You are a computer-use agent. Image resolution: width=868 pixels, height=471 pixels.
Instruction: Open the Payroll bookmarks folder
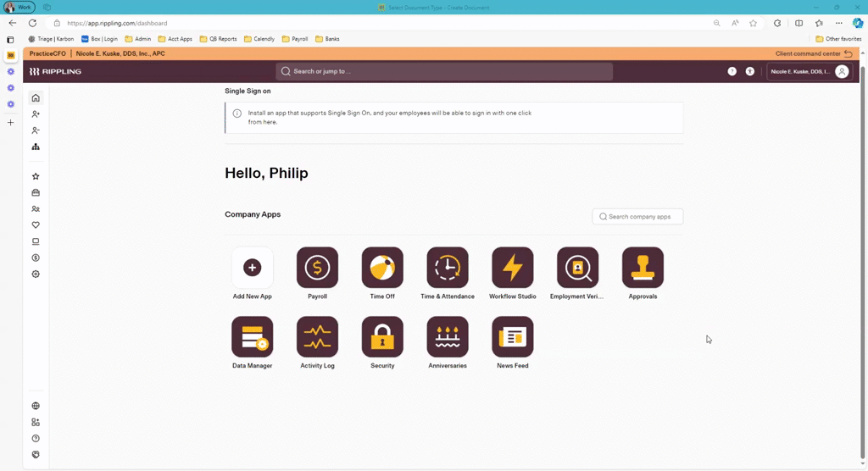coord(296,39)
